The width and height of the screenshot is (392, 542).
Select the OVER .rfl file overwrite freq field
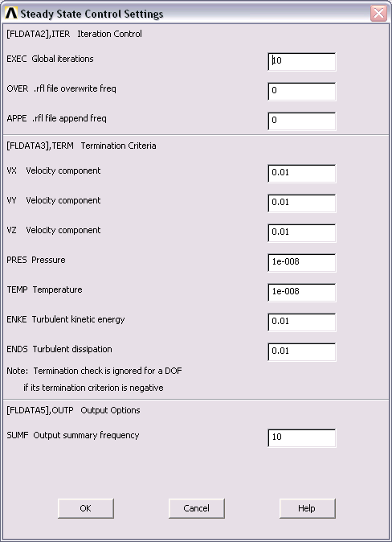(301, 91)
